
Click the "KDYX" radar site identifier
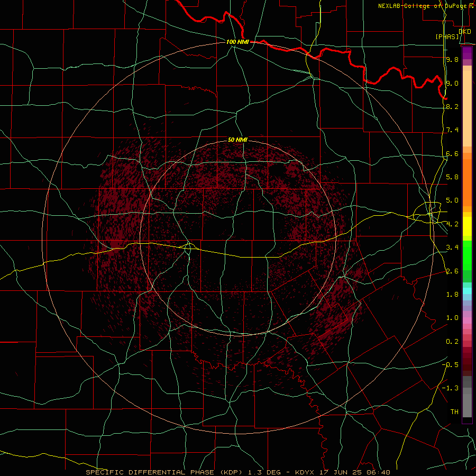(305, 472)
